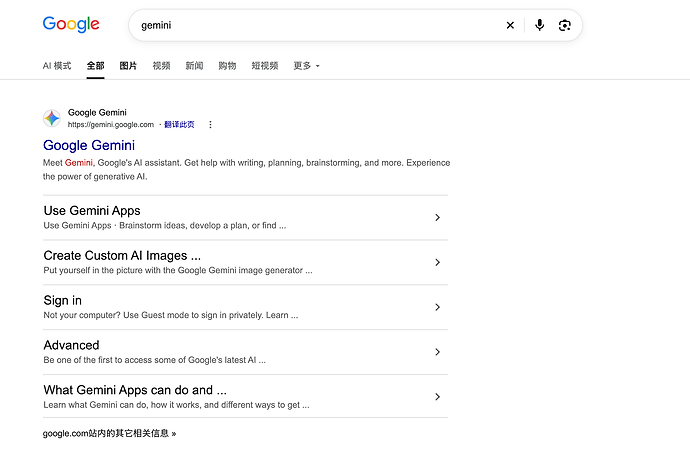The image size is (690, 452).
Task: Click the text Put yourself in the picture
Action: (x=178, y=270)
